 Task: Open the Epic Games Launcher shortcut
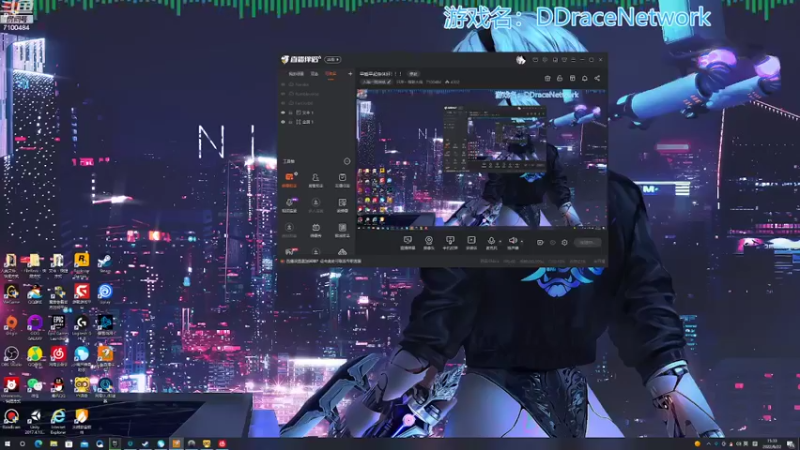[x=58, y=328]
